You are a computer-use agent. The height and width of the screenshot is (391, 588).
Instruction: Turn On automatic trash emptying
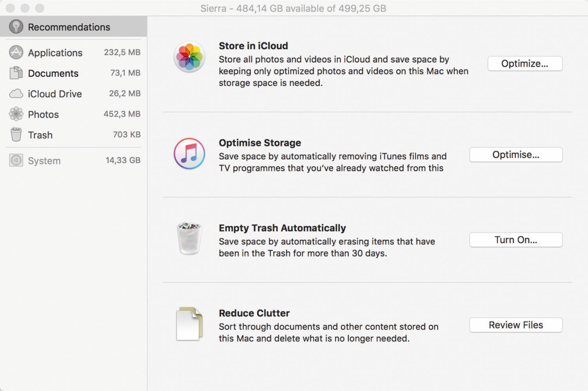click(x=516, y=240)
